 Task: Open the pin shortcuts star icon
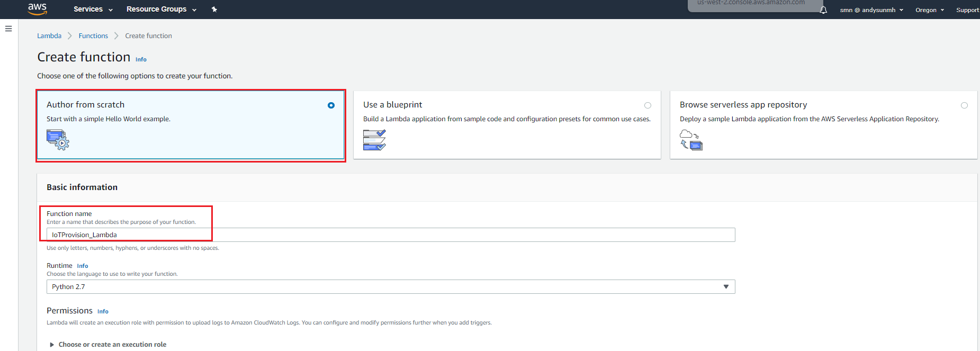point(214,10)
